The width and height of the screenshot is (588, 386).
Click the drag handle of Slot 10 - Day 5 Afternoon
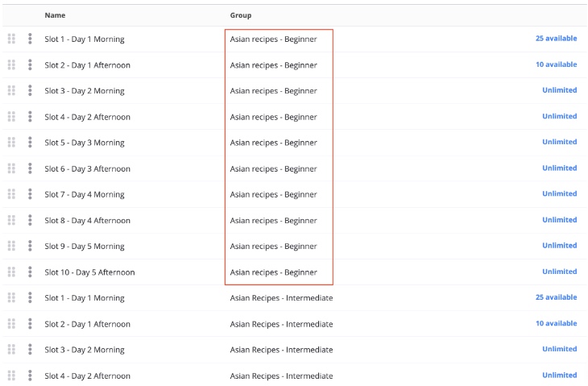[11, 272]
